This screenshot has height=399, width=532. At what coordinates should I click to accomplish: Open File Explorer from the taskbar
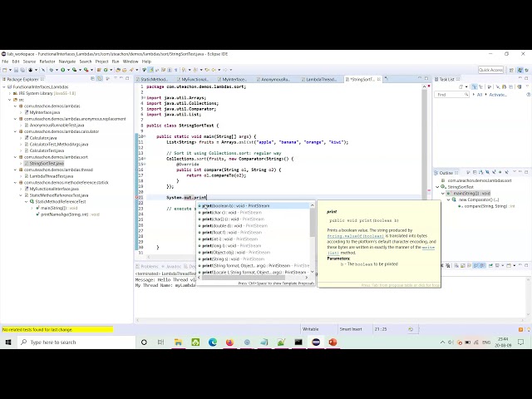click(178, 342)
